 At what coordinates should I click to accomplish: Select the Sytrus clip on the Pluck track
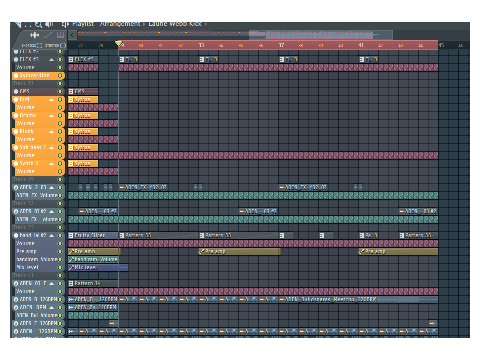[83, 131]
